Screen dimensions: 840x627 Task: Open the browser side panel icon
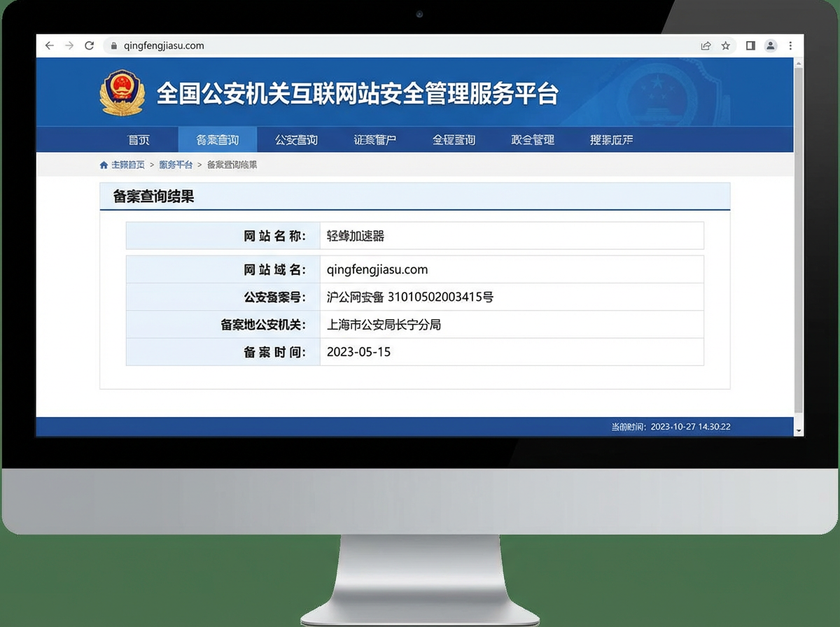coord(749,45)
